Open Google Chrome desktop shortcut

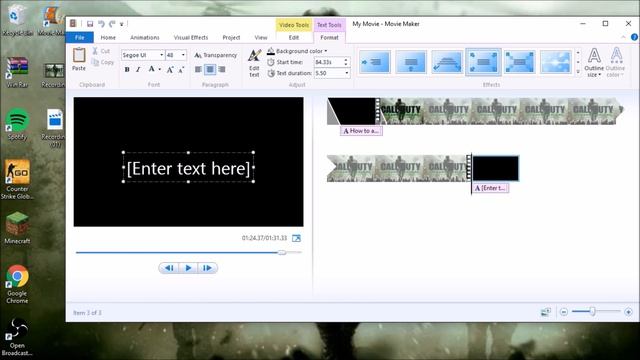(17, 284)
